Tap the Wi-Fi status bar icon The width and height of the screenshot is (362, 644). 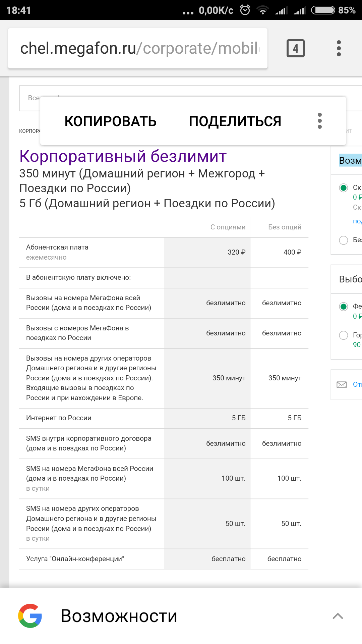coord(263,10)
